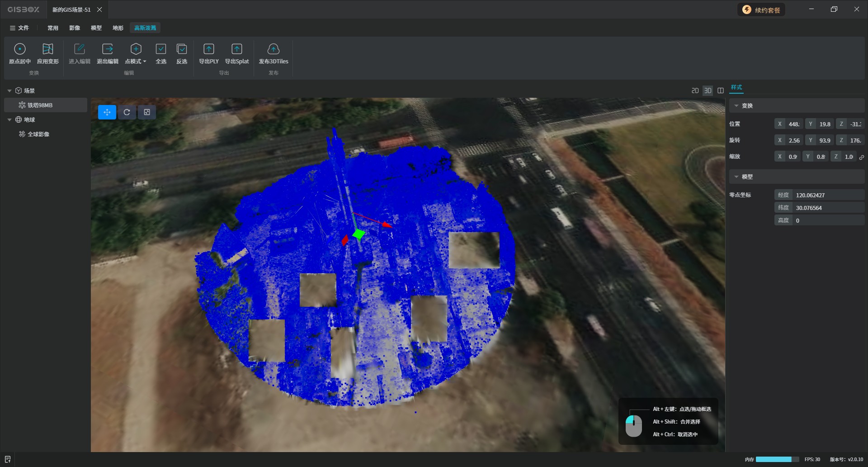Screen dimensions: 868x467
Task: Select the rotate gizmo tool in viewport
Action: [127, 112]
